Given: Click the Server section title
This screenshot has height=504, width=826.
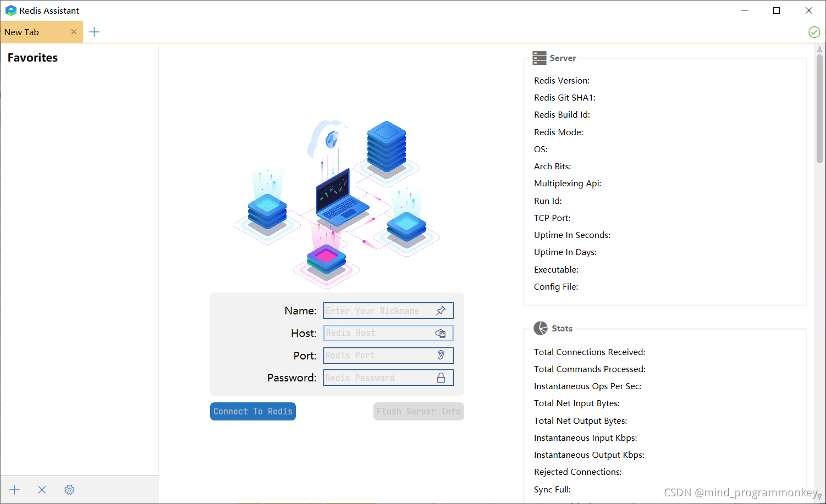Looking at the screenshot, I should click(563, 58).
